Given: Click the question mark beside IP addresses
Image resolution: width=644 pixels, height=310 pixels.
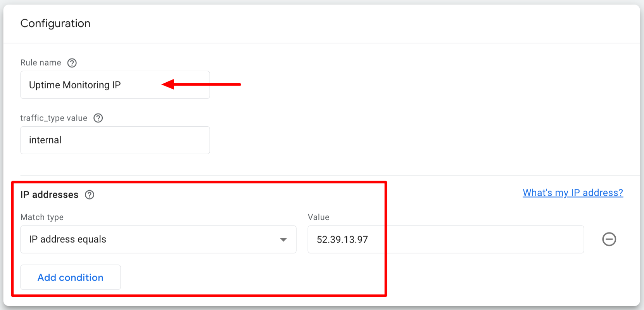Looking at the screenshot, I should pyautogui.click(x=90, y=195).
